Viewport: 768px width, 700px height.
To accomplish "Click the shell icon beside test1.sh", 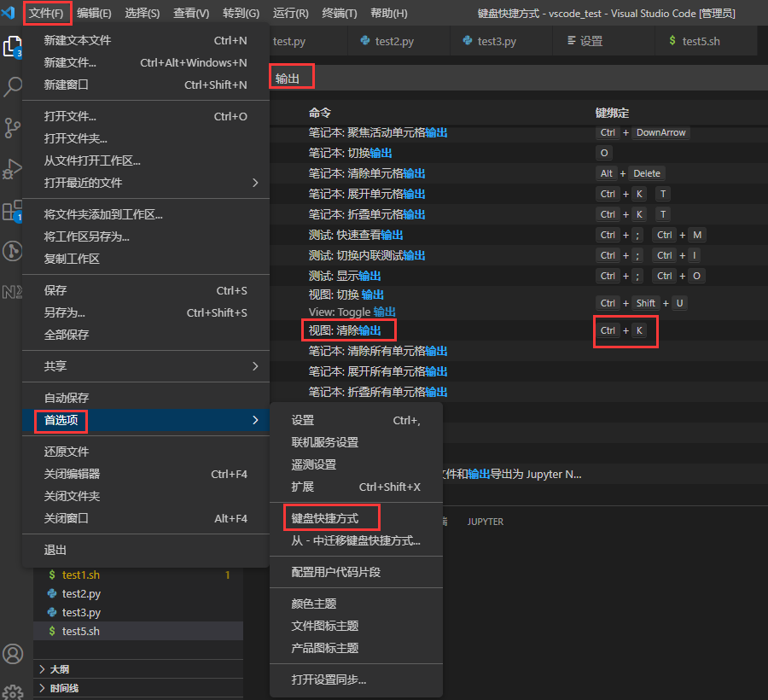I will click(52, 575).
